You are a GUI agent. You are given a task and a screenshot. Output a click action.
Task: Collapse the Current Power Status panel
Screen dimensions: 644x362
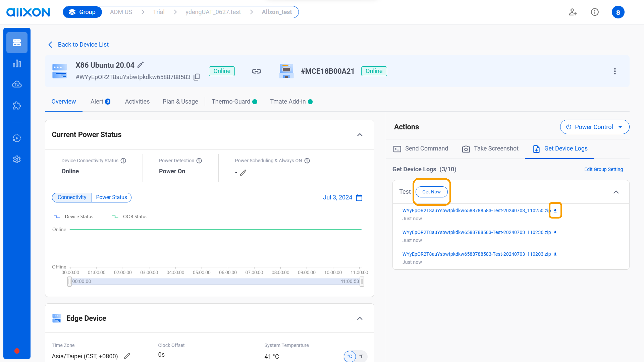click(360, 135)
